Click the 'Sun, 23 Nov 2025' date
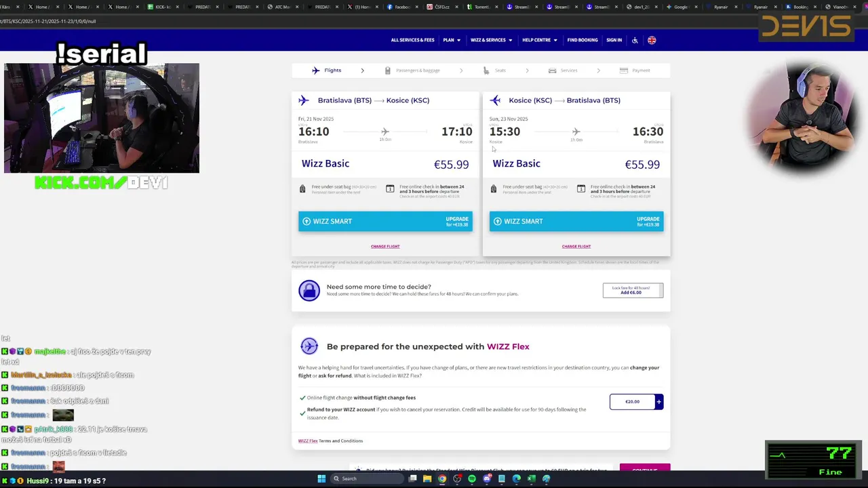 [509, 119]
